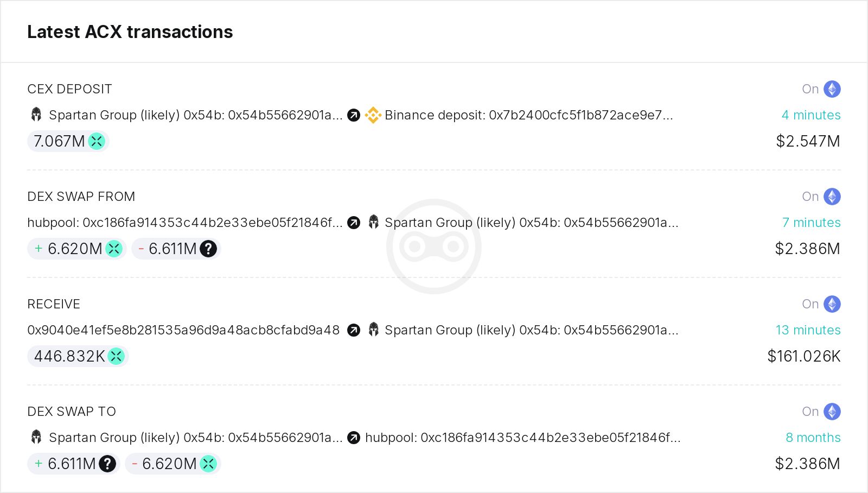Viewport: 868px width, 493px height.
Task: Open the 0x9040e41ef5e8b2 sender address
Action: tap(183, 330)
